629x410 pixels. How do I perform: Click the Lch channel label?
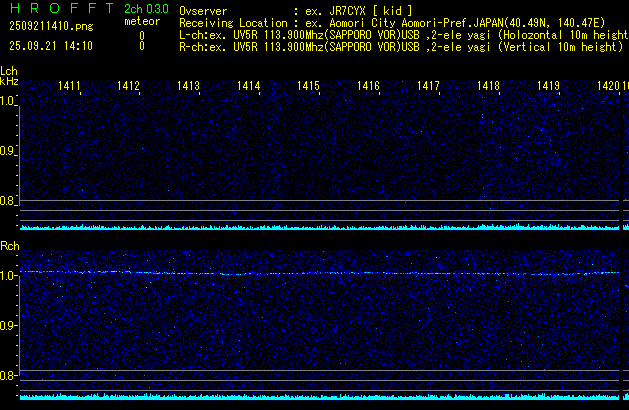(9, 71)
